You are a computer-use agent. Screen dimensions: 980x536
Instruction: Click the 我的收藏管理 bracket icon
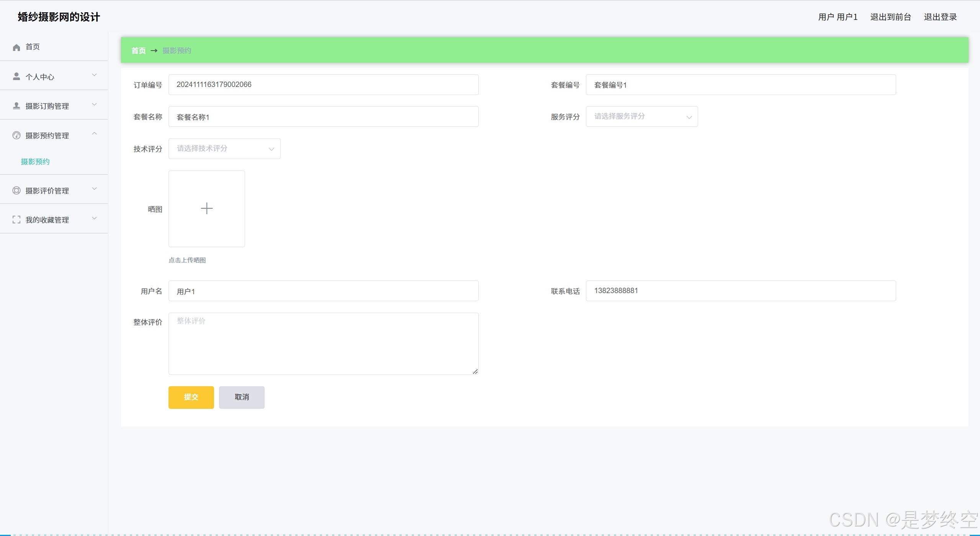16,220
